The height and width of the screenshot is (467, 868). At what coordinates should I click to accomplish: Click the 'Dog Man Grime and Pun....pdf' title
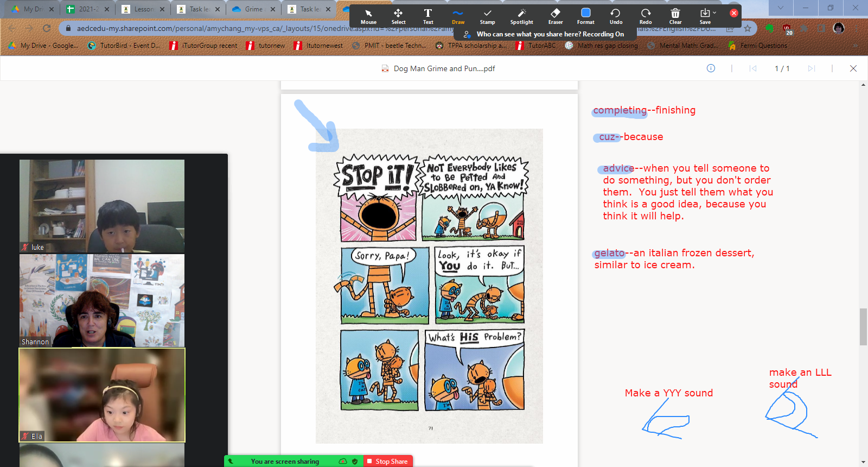pyautogui.click(x=438, y=68)
